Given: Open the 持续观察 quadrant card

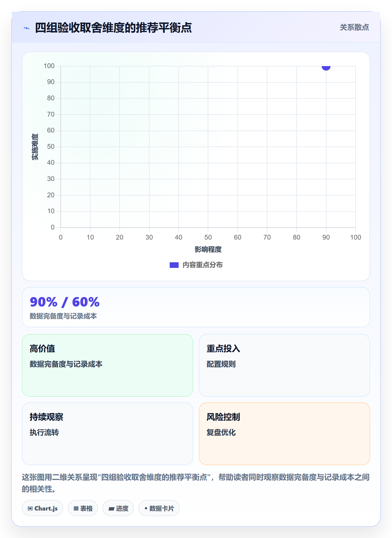Looking at the screenshot, I should coord(108,433).
